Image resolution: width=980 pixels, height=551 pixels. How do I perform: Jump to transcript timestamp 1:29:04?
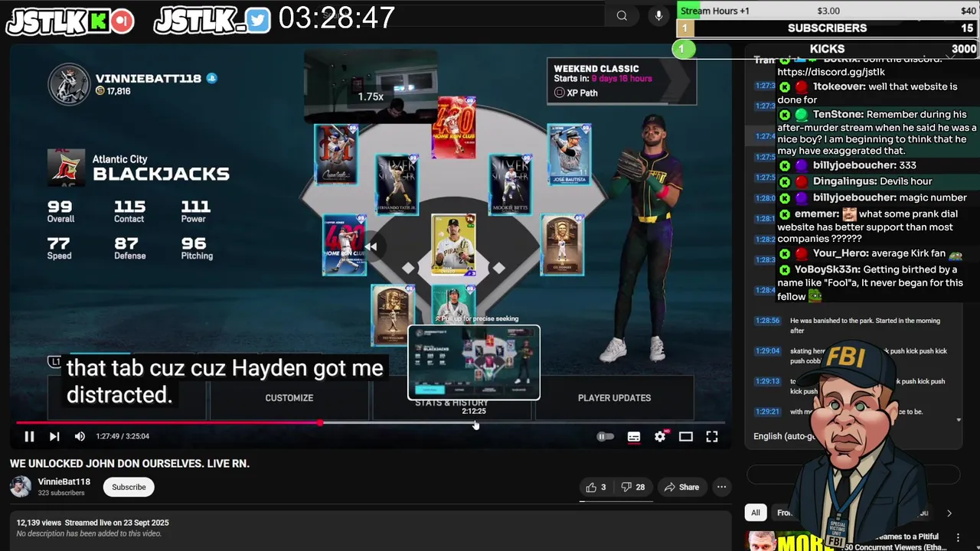tap(767, 350)
